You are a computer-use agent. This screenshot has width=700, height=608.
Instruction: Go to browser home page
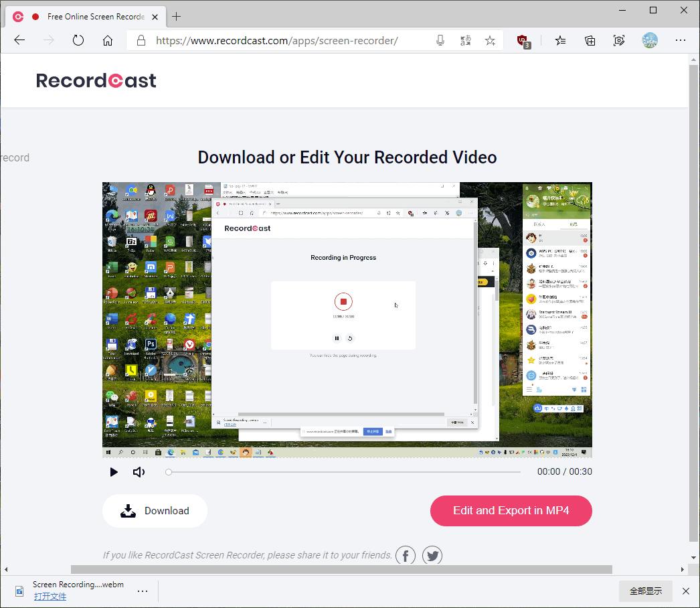click(108, 41)
